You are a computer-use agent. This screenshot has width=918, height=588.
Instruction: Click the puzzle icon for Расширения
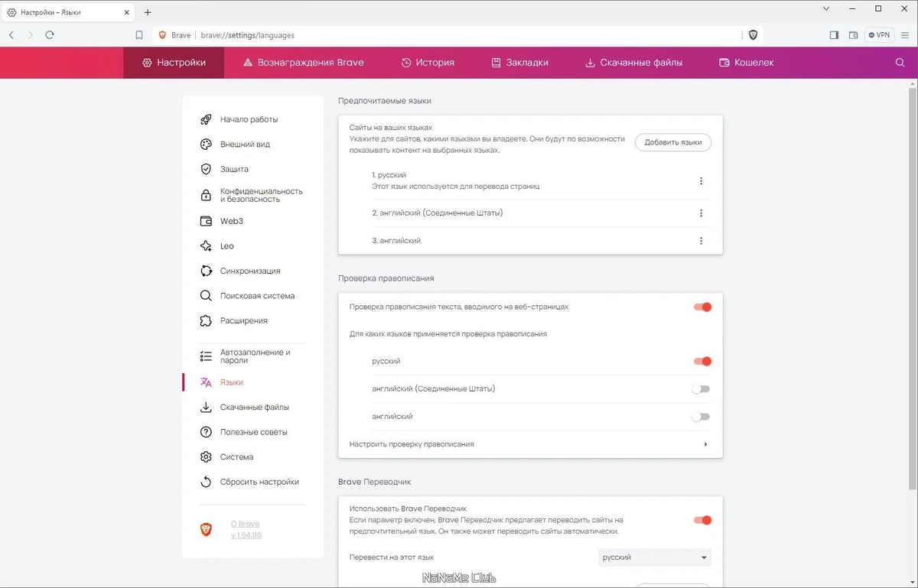point(206,320)
